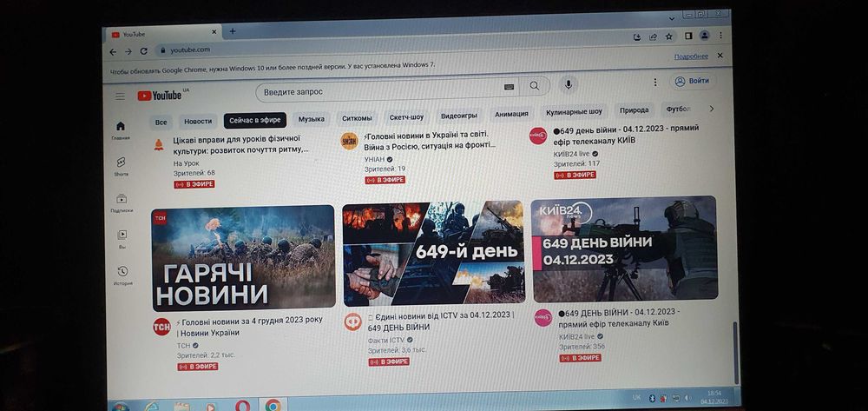
Task: Open YouTube settings three-dot menu
Action: pyautogui.click(x=654, y=82)
